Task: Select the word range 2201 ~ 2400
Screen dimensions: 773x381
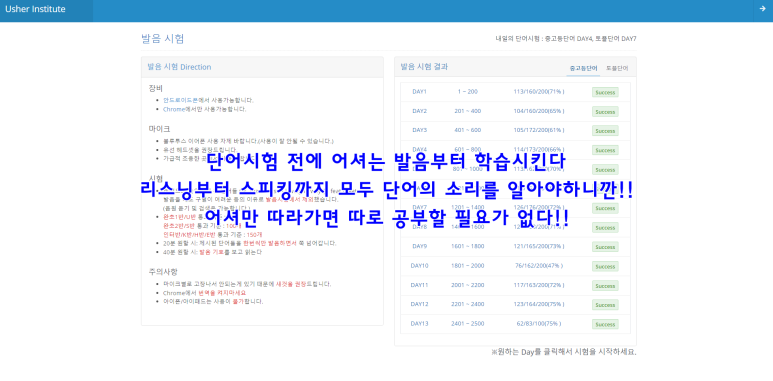Action: click(467, 304)
